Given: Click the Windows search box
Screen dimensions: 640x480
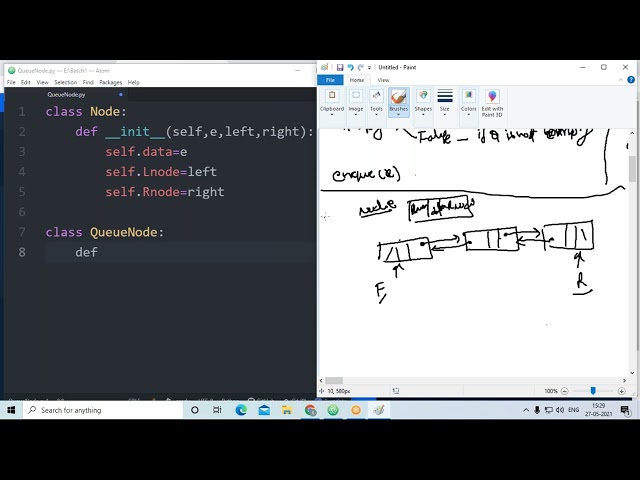Looking at the screenshot, I should (103, 410).
